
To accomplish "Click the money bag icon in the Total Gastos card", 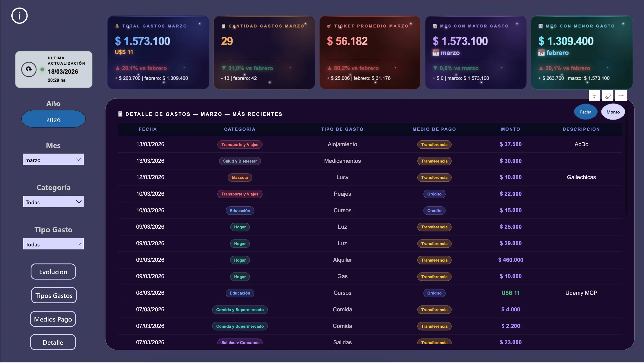I will coord(117,26).
